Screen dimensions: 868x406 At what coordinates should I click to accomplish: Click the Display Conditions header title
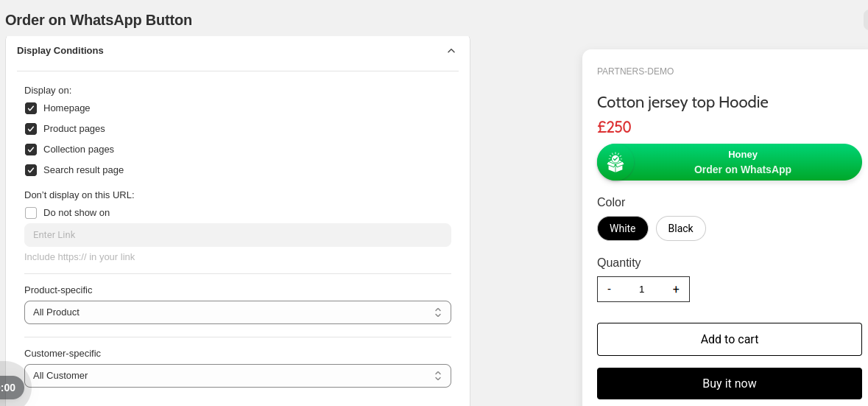click(60, 50)
